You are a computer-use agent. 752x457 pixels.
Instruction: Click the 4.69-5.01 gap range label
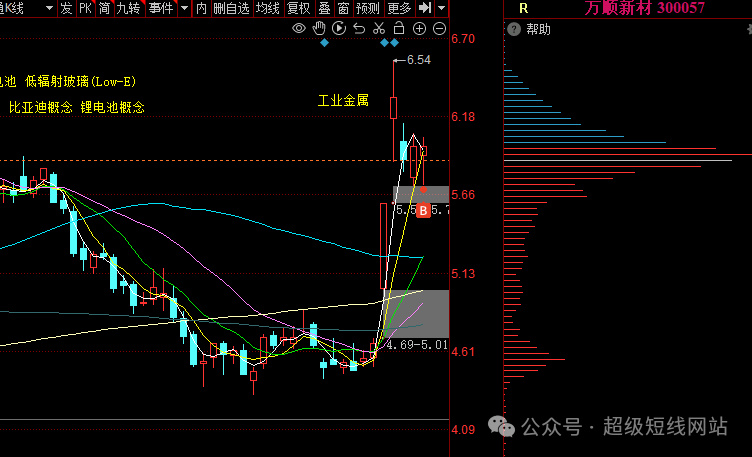417,345
